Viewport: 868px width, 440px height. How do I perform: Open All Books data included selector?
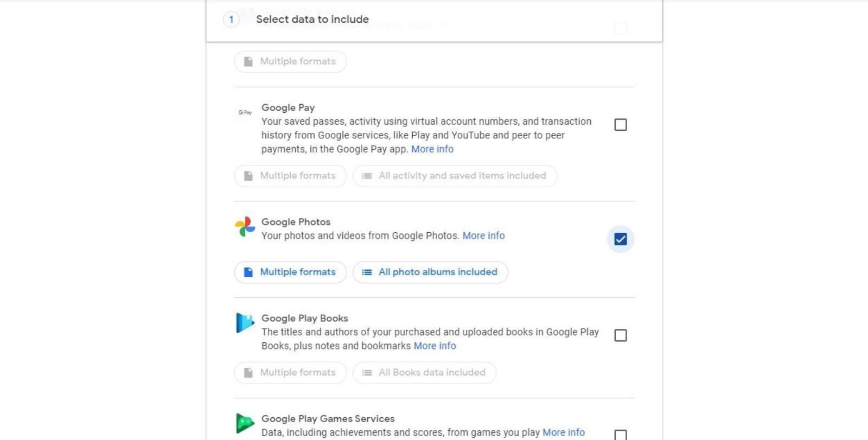point(424,372)
